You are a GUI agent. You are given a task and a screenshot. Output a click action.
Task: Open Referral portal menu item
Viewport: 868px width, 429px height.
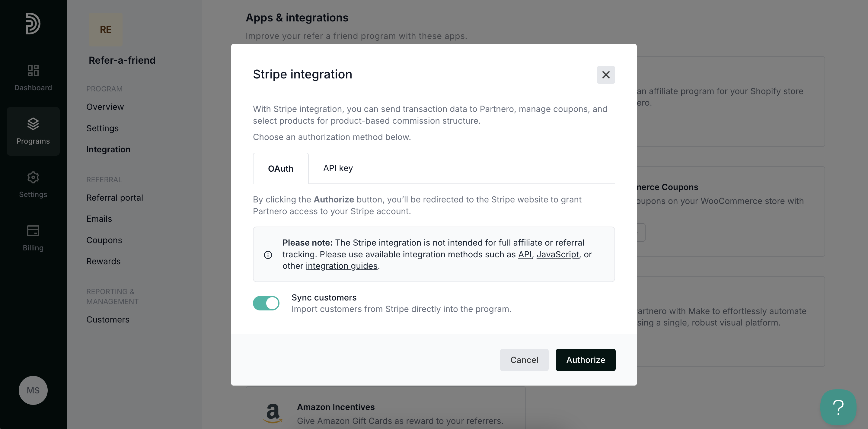(x=115, y=198)
